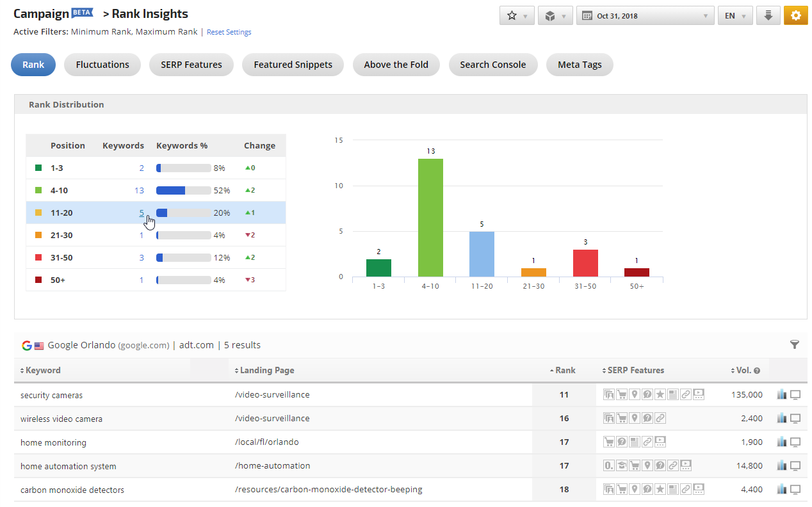Screen dimensions: 812x507
Task: Open the Oct 31, 2018 date picker
Action: pos(645,16)
